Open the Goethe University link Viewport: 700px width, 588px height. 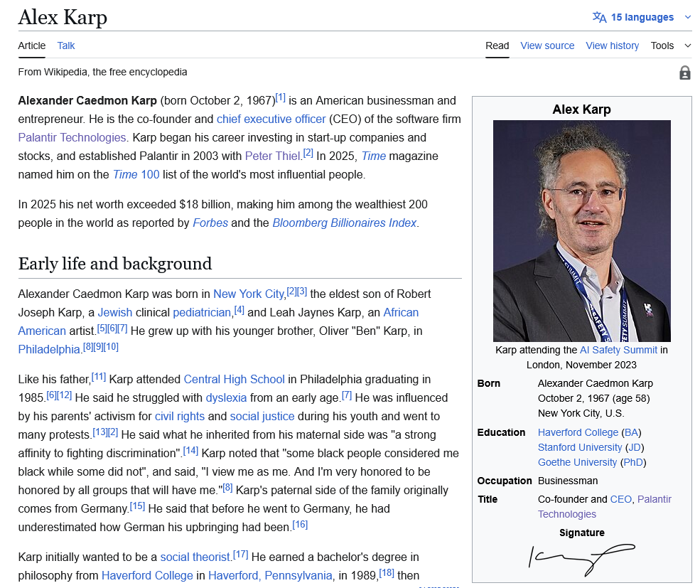click(577, 462)
